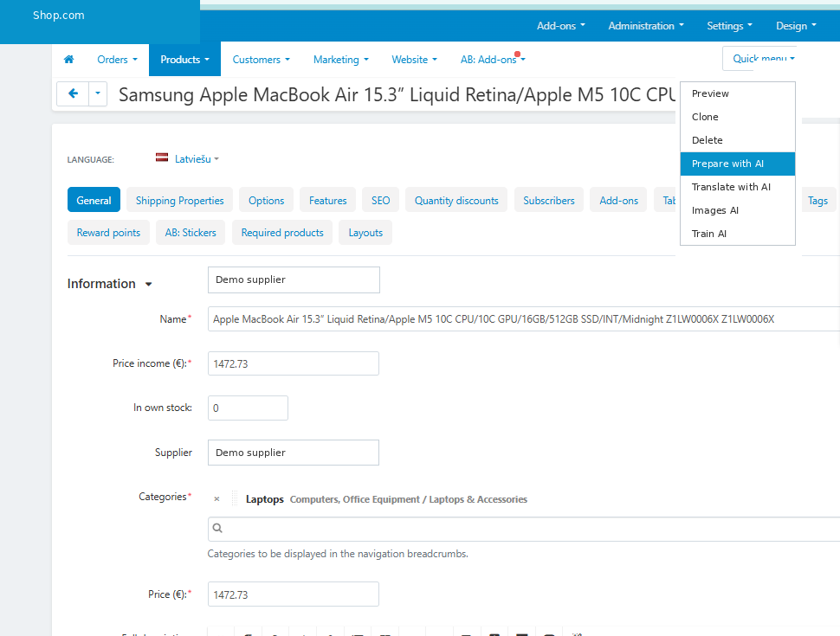The width and height of the screenshot is (840, 636).
Task: Open the Settings top menu
Action: pos(730,26)
